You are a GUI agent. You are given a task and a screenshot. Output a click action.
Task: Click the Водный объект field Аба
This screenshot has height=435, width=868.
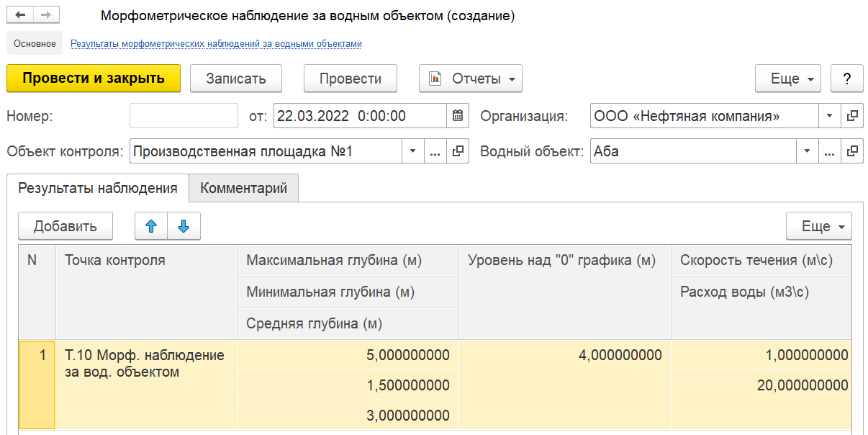click(693, 152)
